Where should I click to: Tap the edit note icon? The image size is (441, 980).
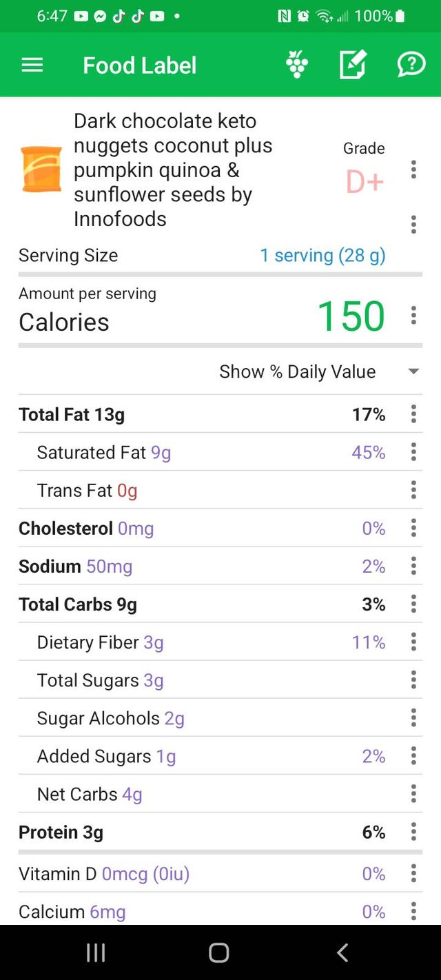(x=353, y=65)
